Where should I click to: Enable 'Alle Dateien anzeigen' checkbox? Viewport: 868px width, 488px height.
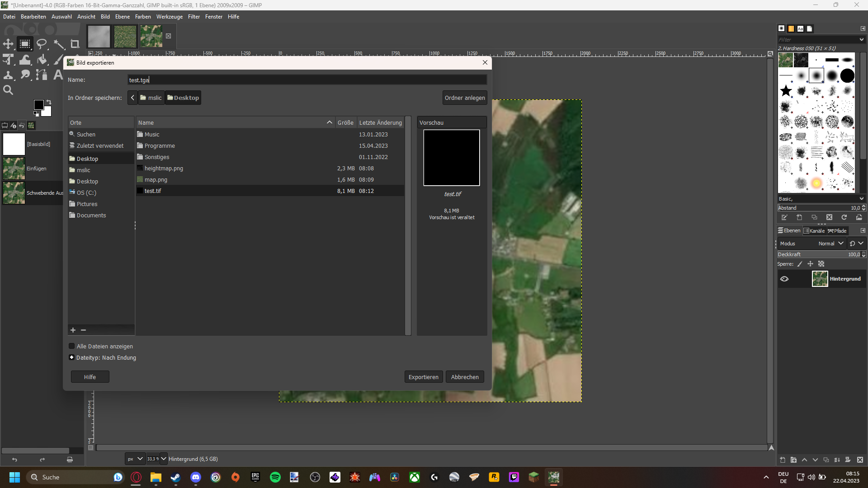(x=71, y=346)
